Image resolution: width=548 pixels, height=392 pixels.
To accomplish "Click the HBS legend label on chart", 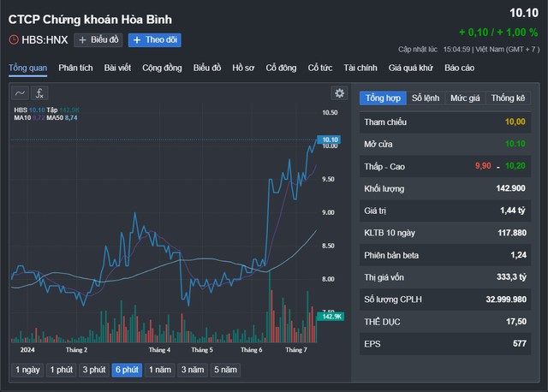I will click(x=21, y=110).
